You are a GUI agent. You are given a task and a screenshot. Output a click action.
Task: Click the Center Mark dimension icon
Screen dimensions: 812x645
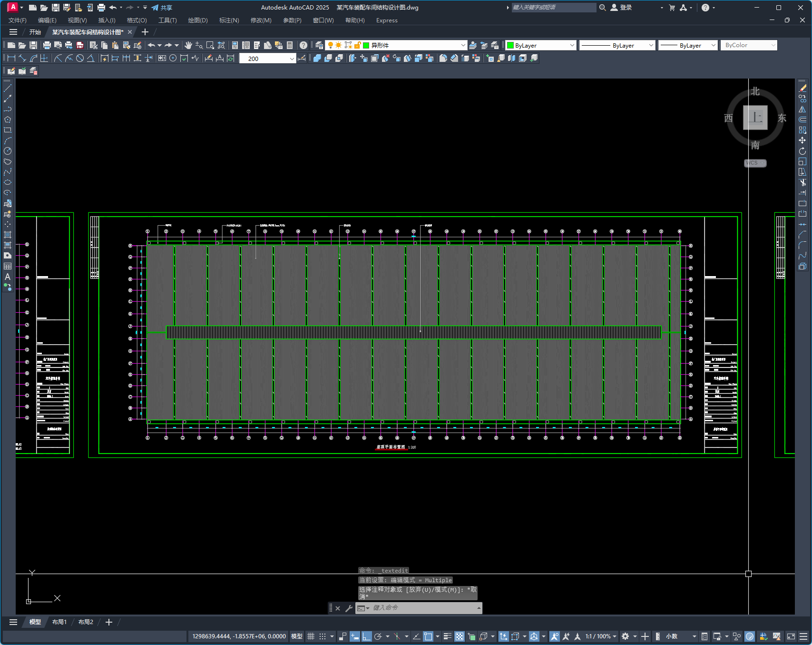(173, 58)
